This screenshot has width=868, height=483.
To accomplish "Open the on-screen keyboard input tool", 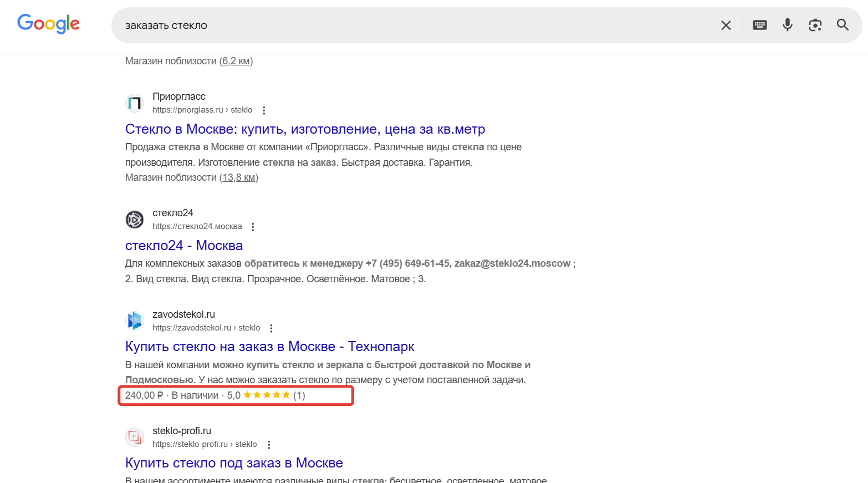I will pyautogui.click(x=760, y=25).
